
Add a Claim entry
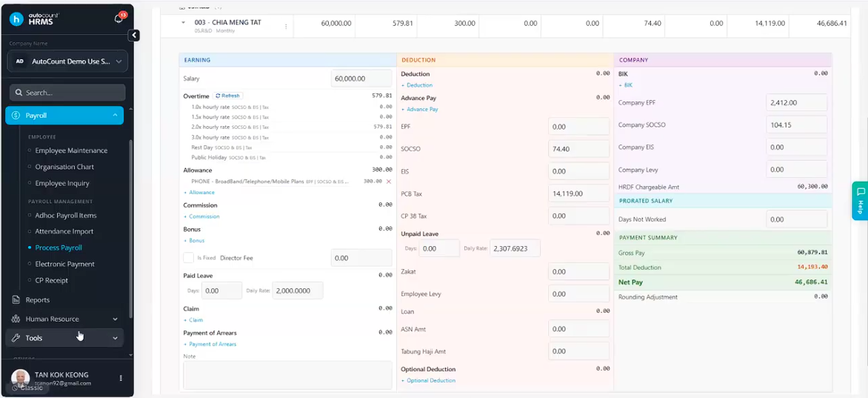pyautogui.click(x=193, y=320)
